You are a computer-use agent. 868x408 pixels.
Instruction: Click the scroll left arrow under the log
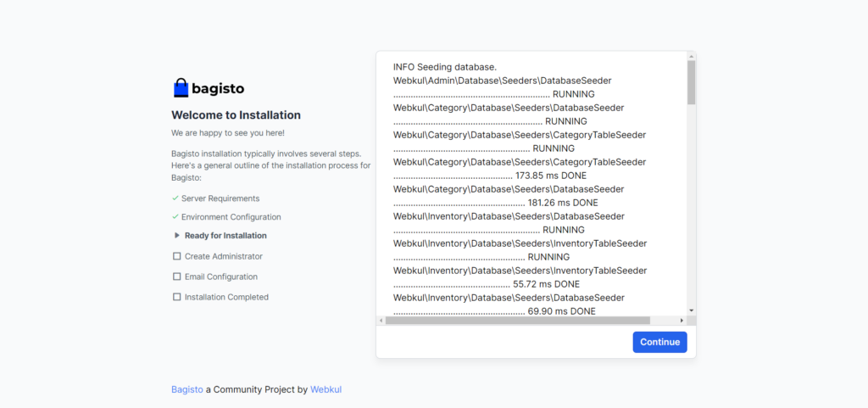tap(381, 321)
